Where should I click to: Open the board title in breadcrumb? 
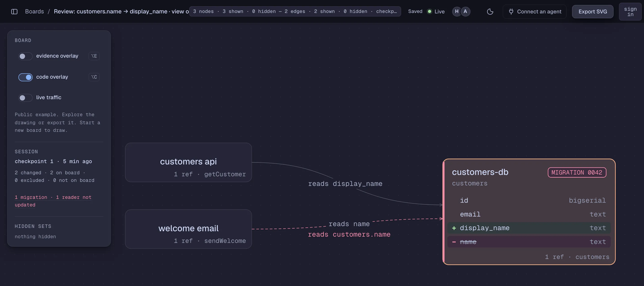pyautogui.click(x=121, y=11)
